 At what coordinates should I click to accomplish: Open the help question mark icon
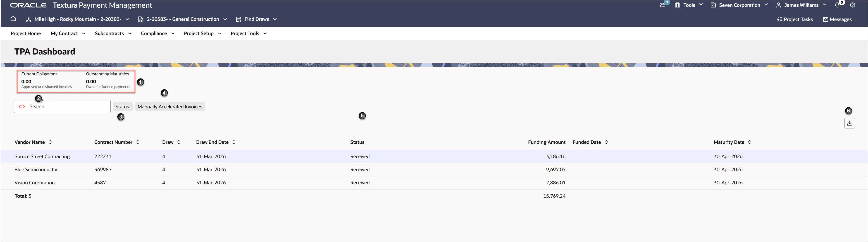coord(853,5)
